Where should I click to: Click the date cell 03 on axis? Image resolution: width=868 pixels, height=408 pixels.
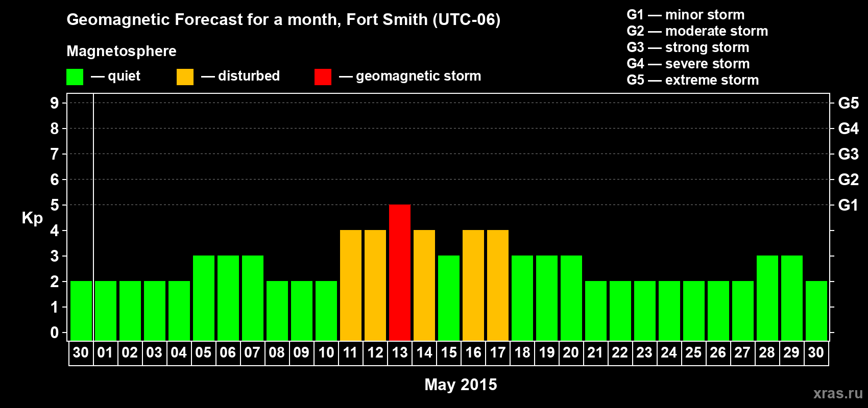click(155, 353)
